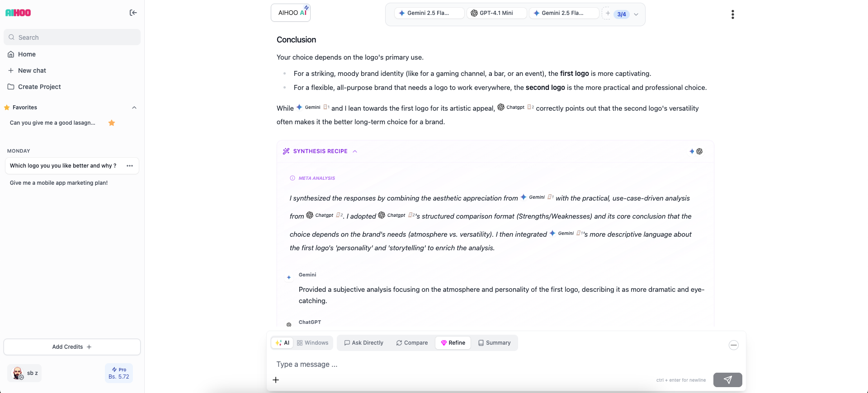Open options for 'Which logo' chat
868x393 pixels.
(130, 166)
